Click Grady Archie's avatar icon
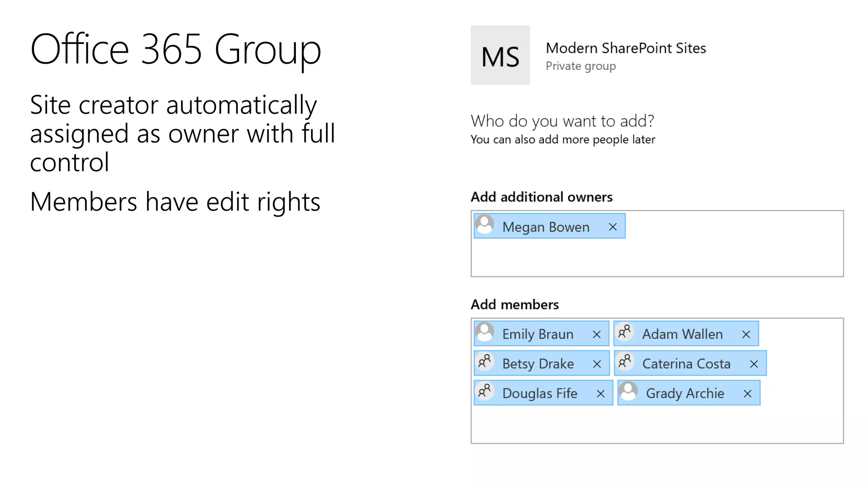Screen dimensions: 868x488 (629, 391)
